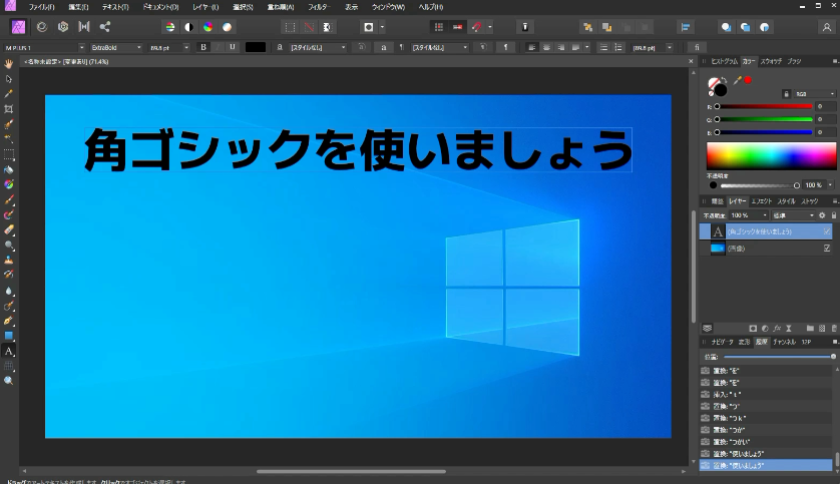Click the horizontal canvas scrollbar

pos(351,472)
